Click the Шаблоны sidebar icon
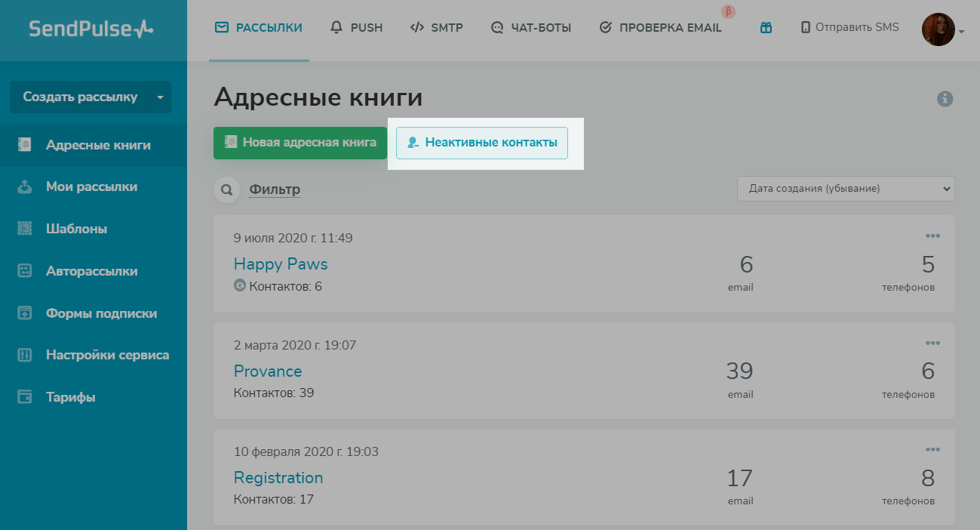The width and height of the screenshot is (980, 530). 25,228
